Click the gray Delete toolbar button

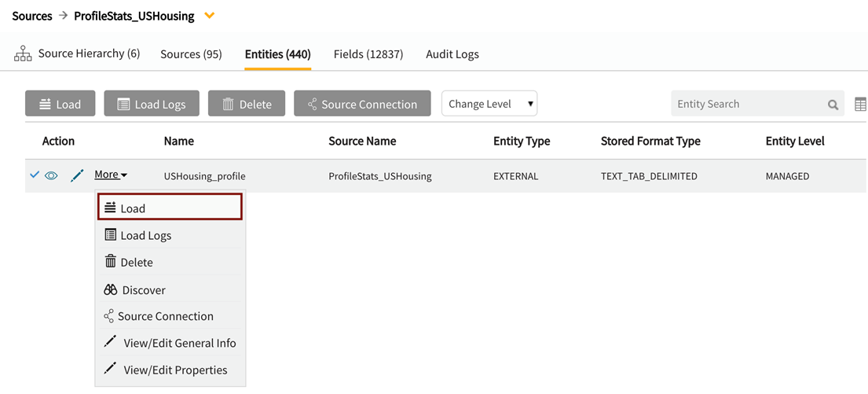coord(247,104)
